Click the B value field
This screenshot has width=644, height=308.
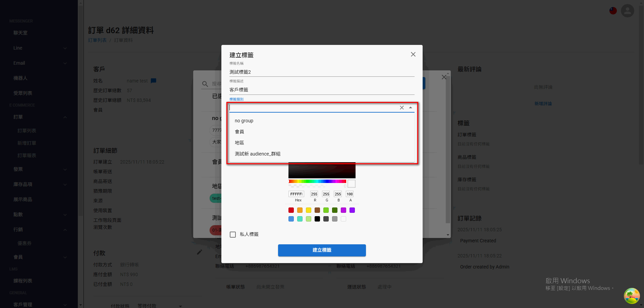338,194
